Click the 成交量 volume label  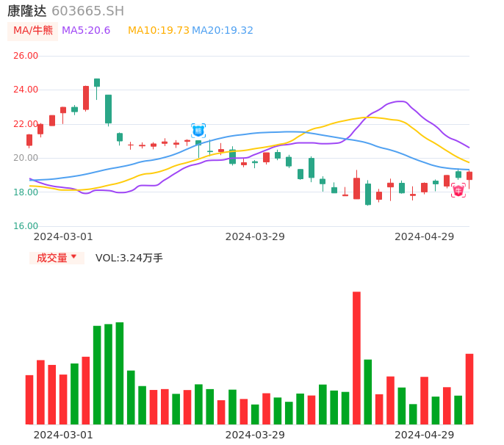pos(51,258)
